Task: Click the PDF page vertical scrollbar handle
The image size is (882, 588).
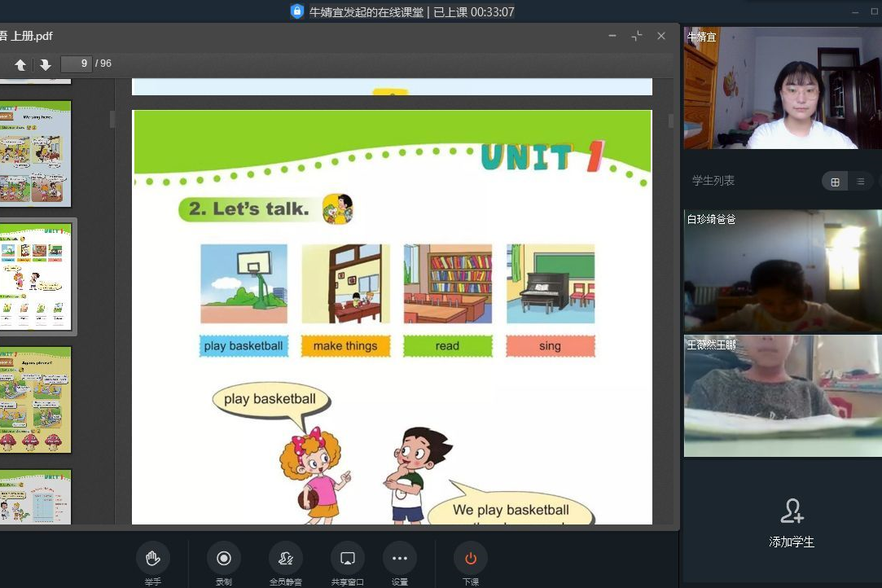Action: [x=670, y=121]
